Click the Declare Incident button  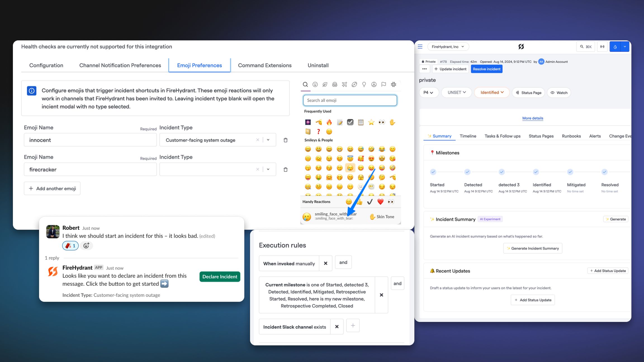[x=220, y=277]
